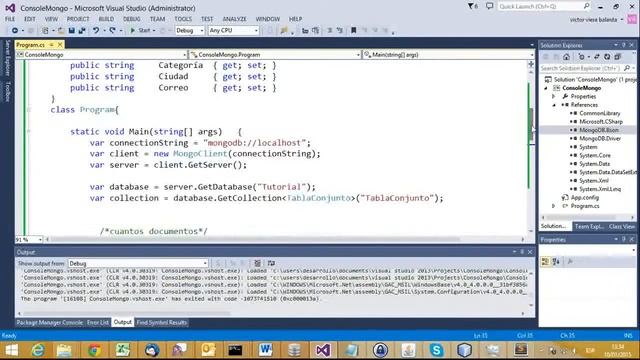Click the Save All toolbar icon
Viewport: 640px width, 360px height.
coord(82,31)
